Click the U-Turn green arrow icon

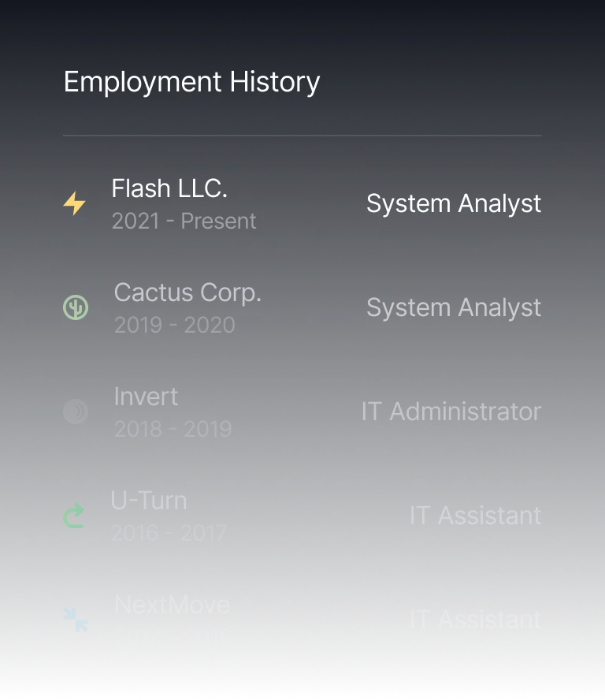coord(73,516)
